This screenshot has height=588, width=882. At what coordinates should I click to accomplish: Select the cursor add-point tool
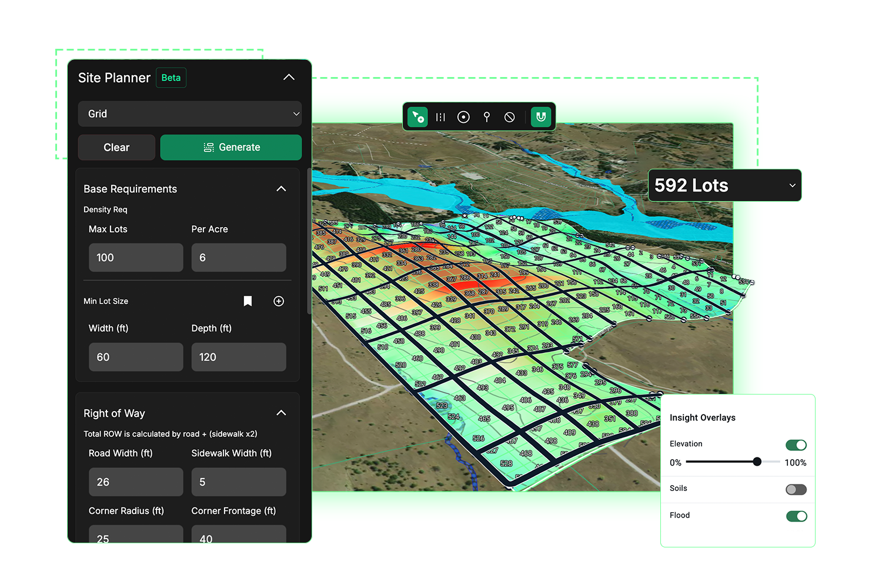click(x=417, y=117)
